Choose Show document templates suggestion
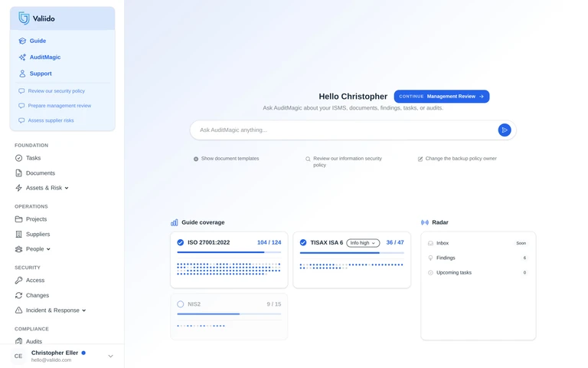This screenshot has width=588, height=368. tap(226, 159)
